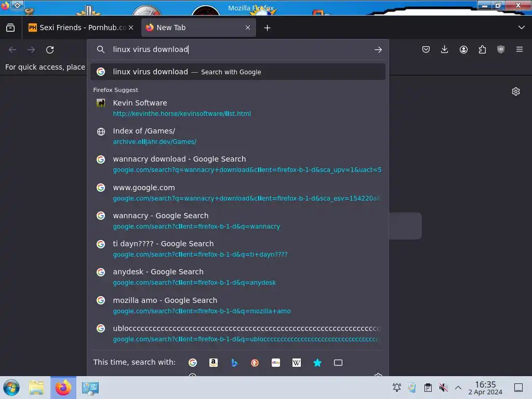Search this time with Google icon
This screenshot has width=532, height=399.
coord(193,363)
